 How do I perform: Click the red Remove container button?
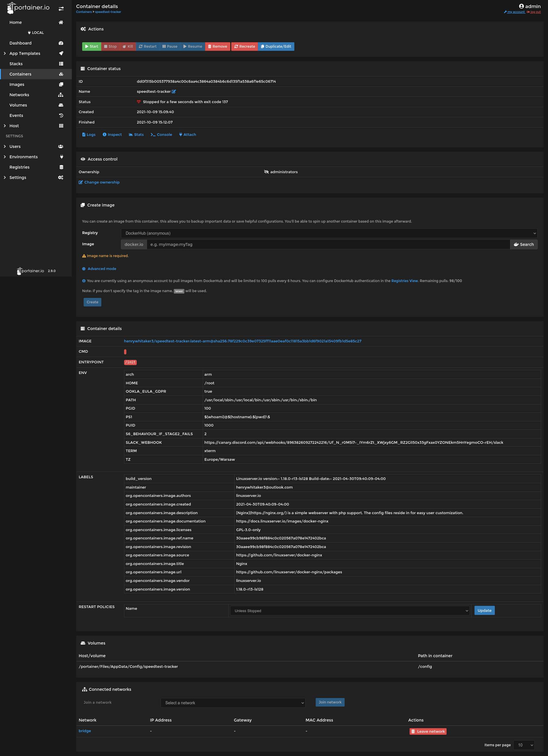[218, 46]
